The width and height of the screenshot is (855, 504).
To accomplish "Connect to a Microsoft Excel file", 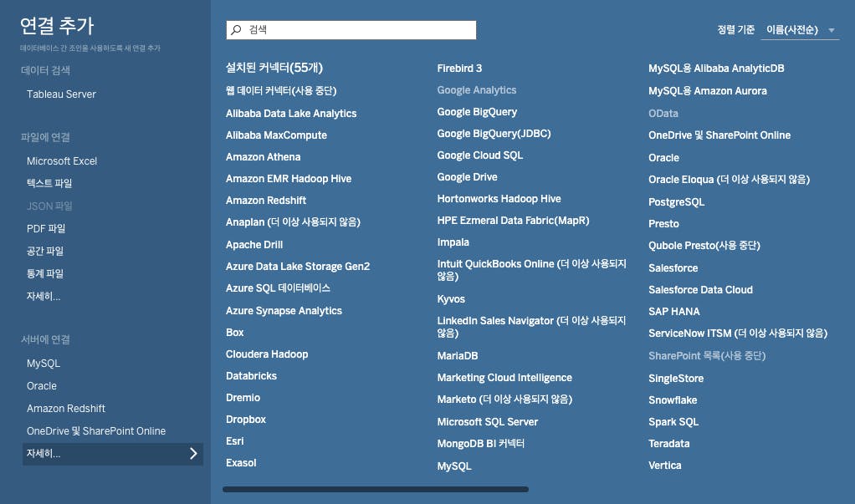I will (x=62, y=161).
